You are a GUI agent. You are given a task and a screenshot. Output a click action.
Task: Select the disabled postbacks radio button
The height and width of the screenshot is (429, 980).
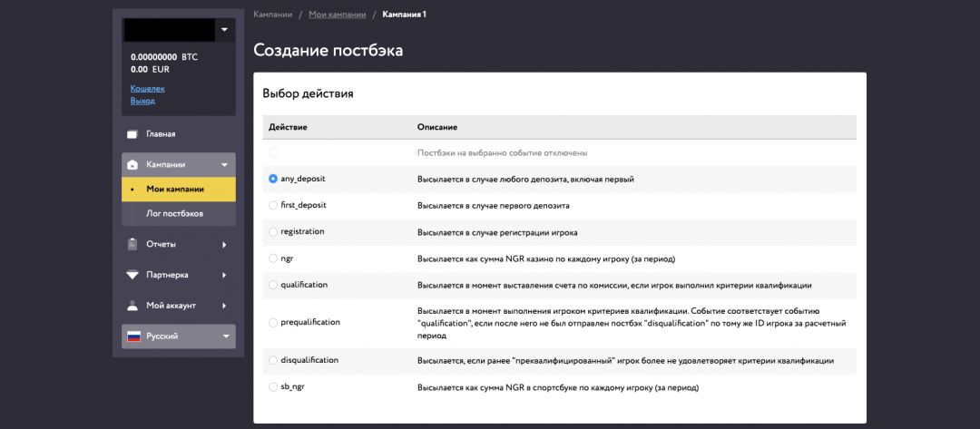[x=272, y=152]
